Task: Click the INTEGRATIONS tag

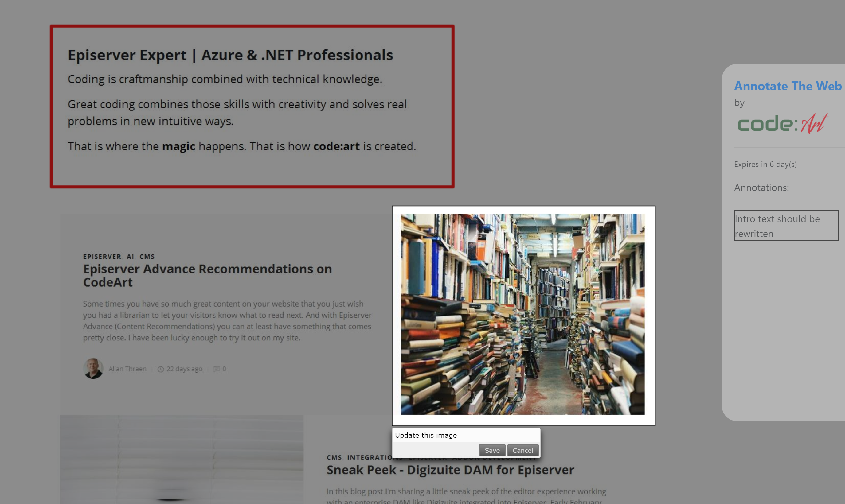Action: 374,457
